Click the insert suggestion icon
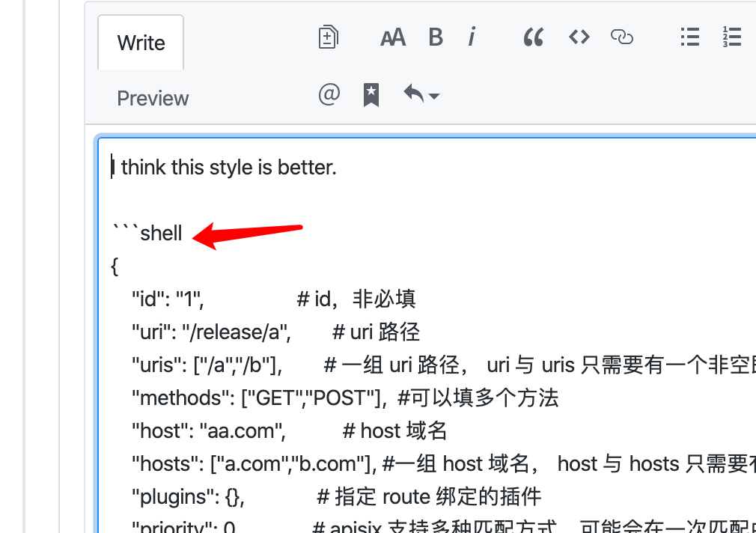 click(x=329, y=37)
